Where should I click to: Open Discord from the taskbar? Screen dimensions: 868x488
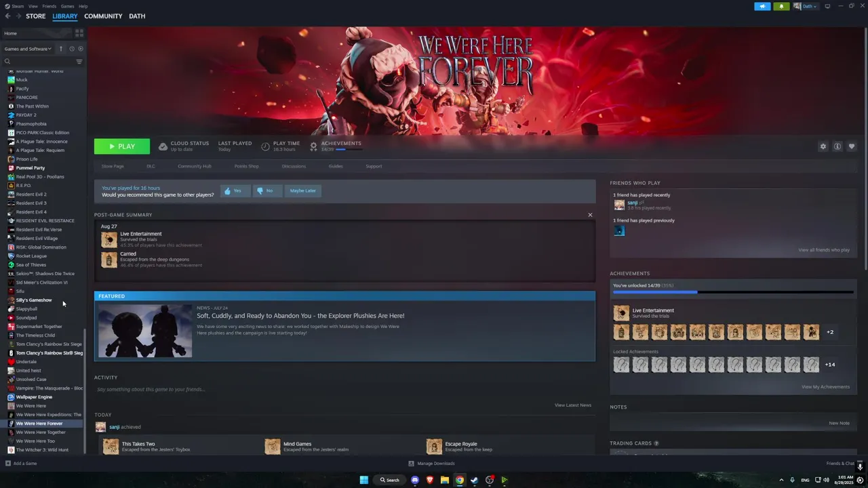click(x=415, y=480)
